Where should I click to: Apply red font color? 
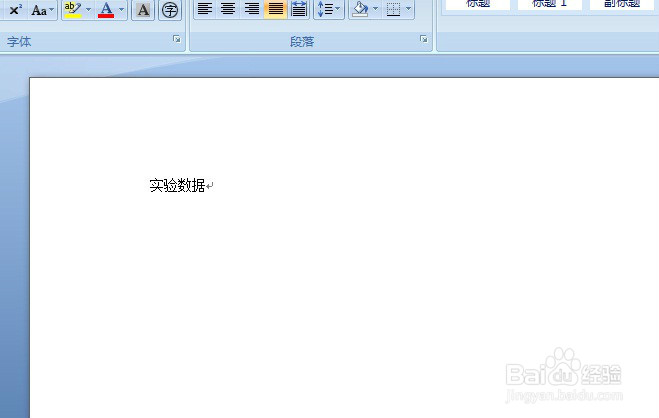[106, 10]
